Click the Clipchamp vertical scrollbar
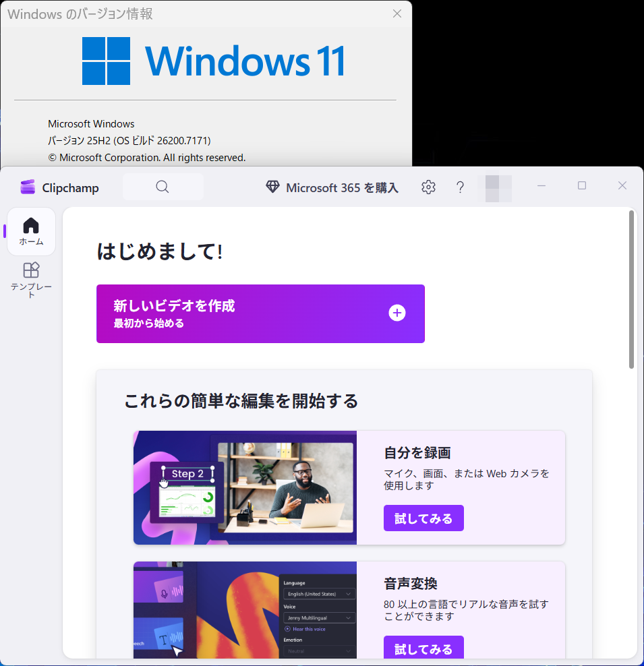644x666 pixels. pos(631,290)
